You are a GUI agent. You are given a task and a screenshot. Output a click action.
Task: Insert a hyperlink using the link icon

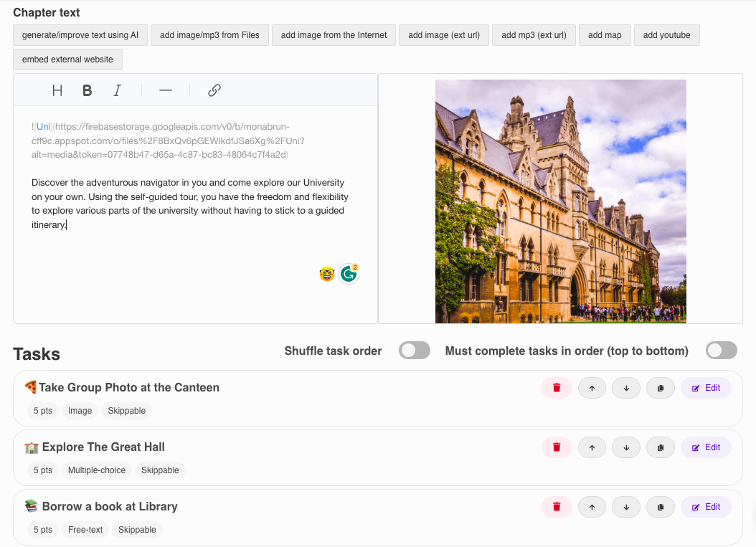click(213, 90)
